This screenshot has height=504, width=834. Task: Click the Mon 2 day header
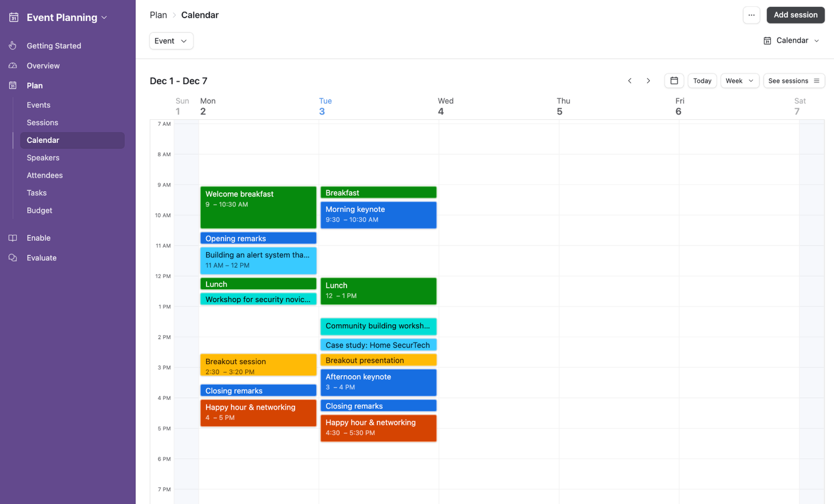click(207, 106)
